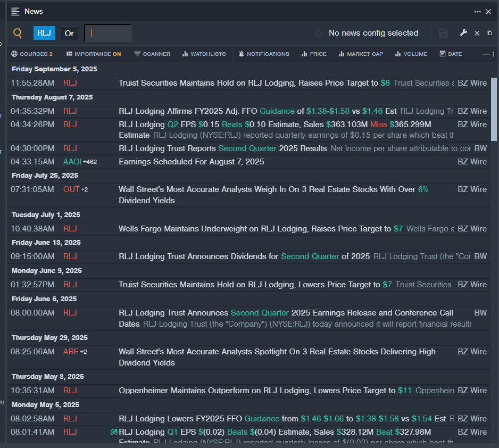Click the save config disk icon

point(443,33)
